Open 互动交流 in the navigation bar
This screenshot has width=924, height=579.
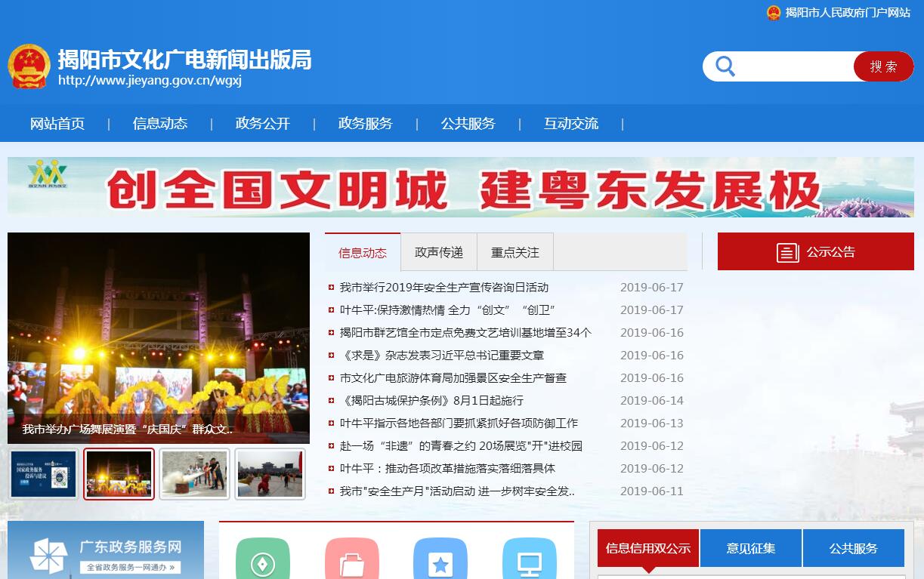[x=571, y=124]
